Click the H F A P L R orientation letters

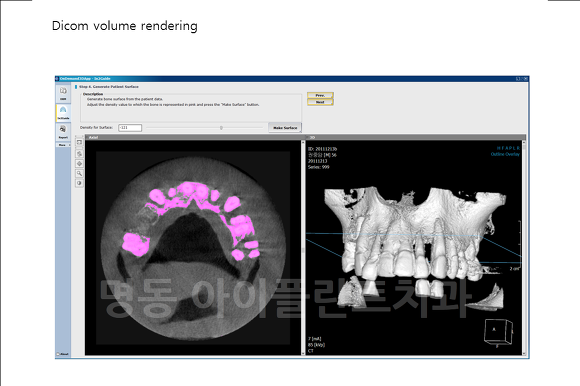[508, 148]
